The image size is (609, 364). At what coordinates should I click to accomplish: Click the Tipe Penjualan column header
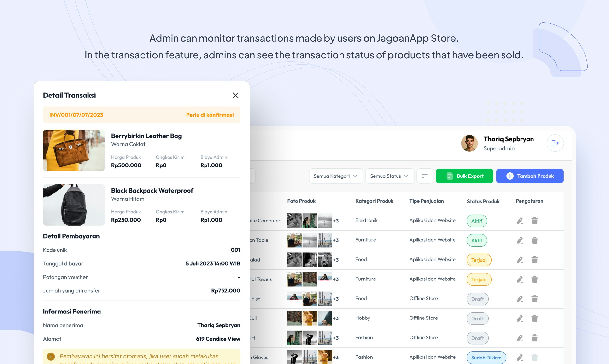426,201
